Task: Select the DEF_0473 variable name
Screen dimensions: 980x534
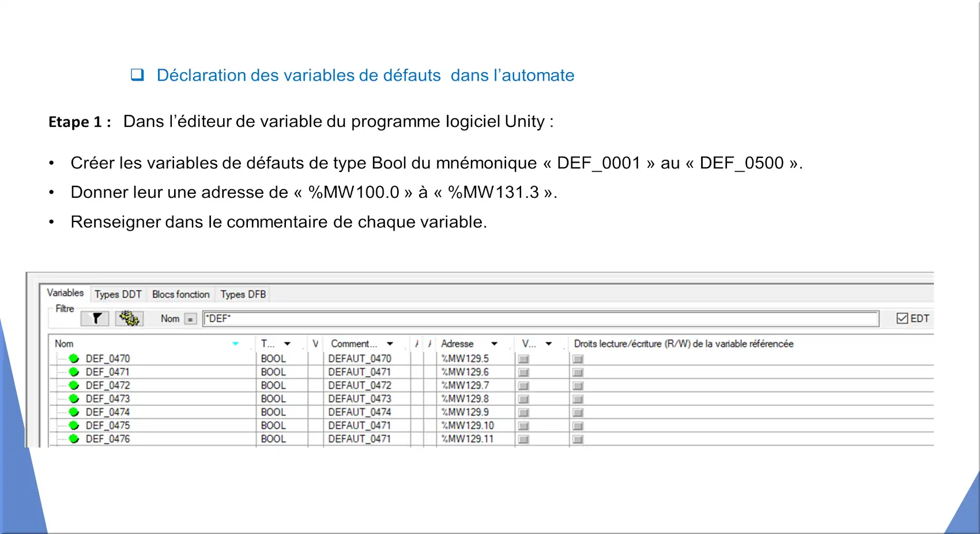Action: point(108,398)
